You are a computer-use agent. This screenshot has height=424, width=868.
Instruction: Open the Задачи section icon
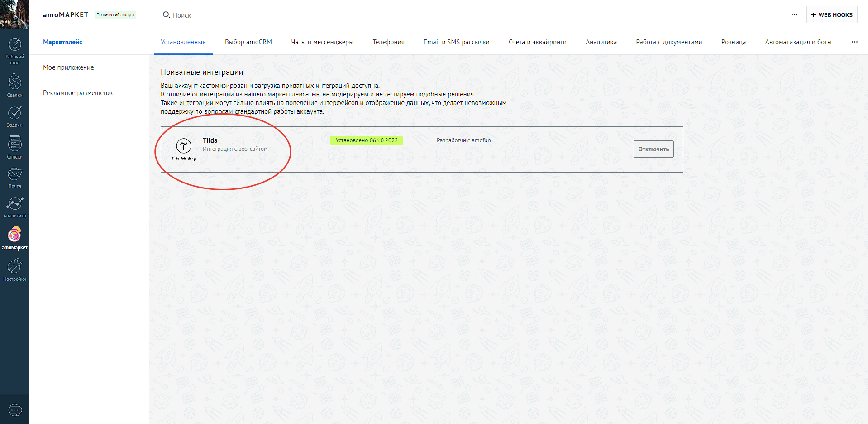coord(14,115)
